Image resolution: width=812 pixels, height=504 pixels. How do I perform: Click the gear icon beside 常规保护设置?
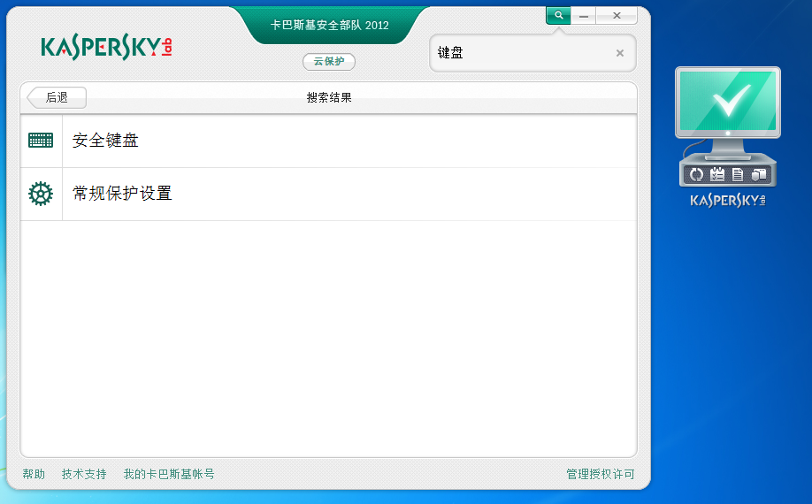click(41, 194)
